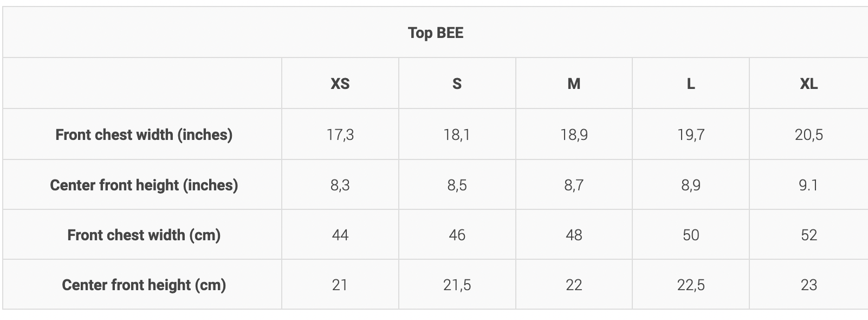Click the 20,5 cell under XL

(809, 135)
